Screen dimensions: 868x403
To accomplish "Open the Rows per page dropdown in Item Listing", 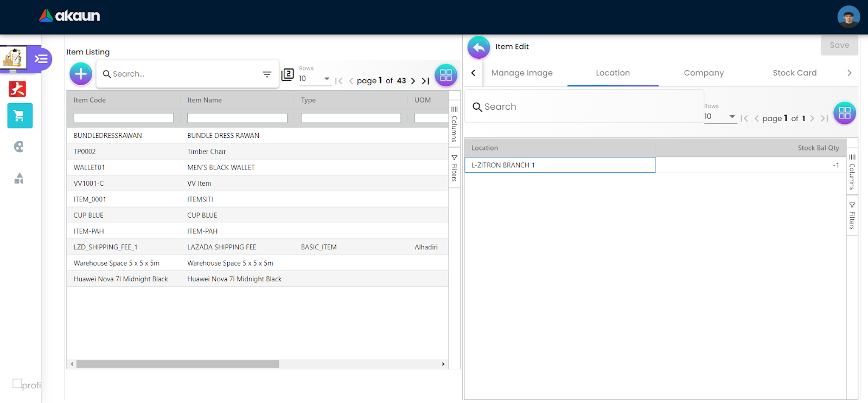I will tap(315, 79).
